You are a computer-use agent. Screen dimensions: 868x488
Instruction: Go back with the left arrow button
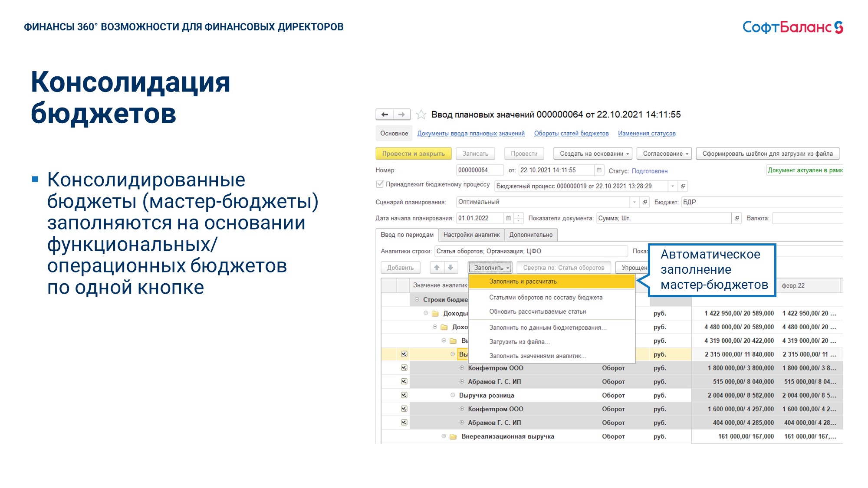click(x=385, y=115)
